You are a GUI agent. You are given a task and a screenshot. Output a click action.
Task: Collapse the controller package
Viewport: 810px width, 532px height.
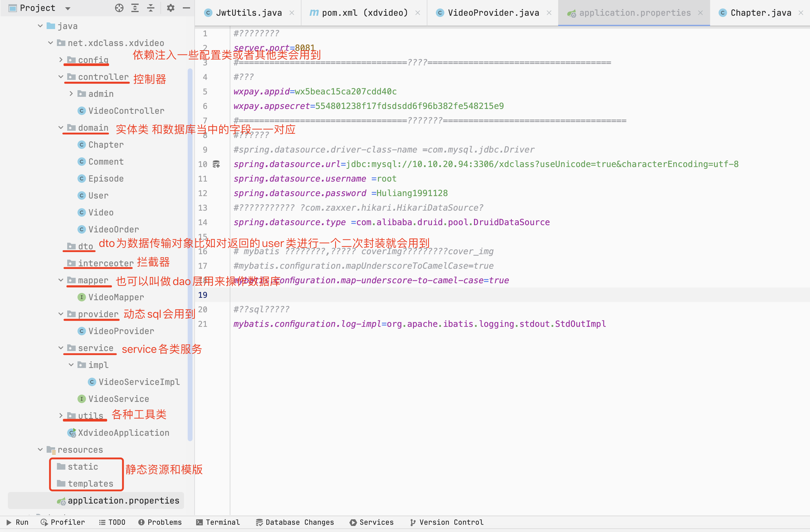click(61, 77)
